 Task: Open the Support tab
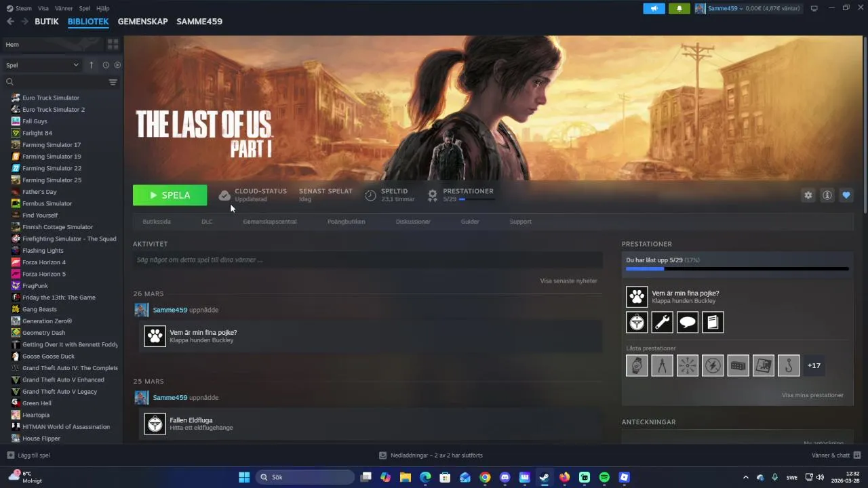521,222
